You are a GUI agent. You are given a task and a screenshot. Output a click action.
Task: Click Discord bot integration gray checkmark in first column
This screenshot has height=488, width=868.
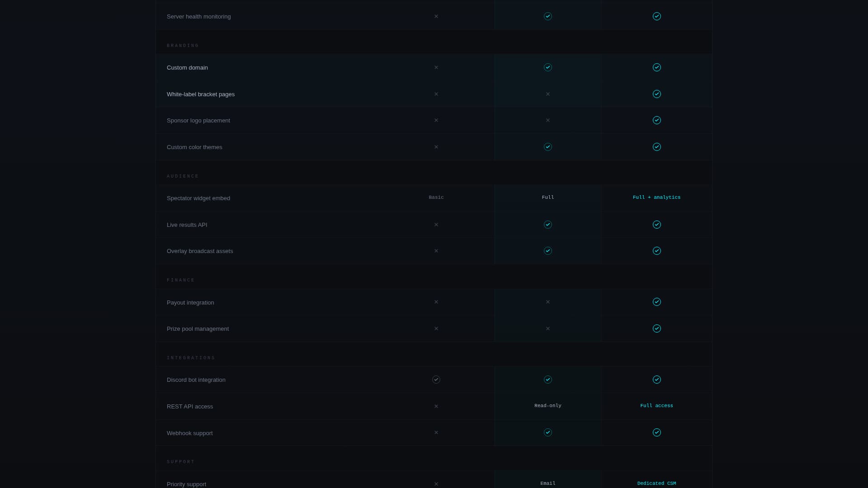[x=436, y=380]
